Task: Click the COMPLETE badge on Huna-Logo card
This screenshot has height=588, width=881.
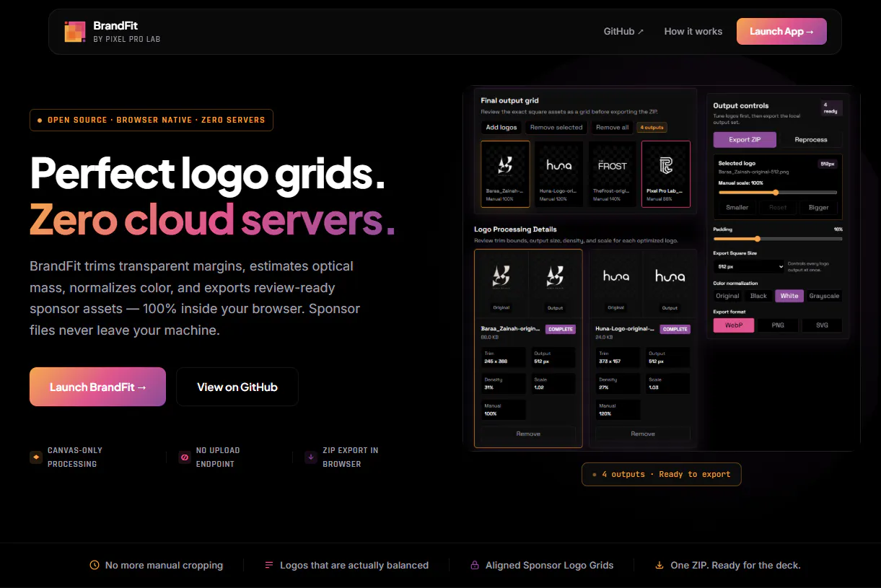Action: tap(675, 329)
